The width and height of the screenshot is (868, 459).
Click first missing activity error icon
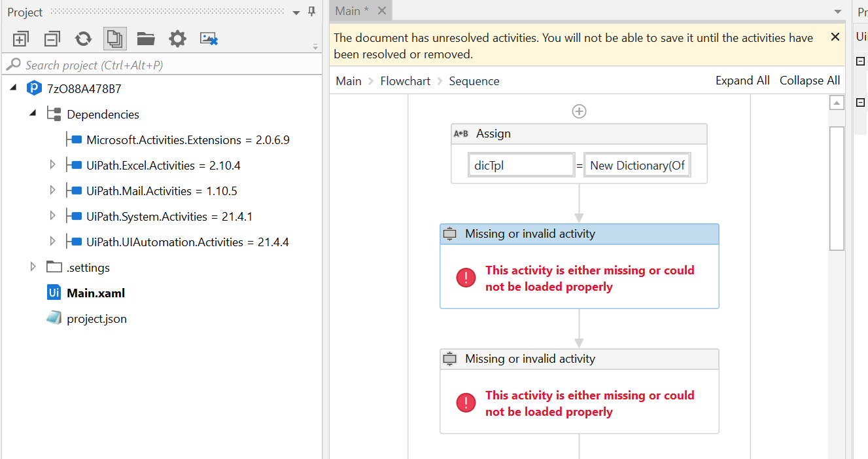pos(466,278)
